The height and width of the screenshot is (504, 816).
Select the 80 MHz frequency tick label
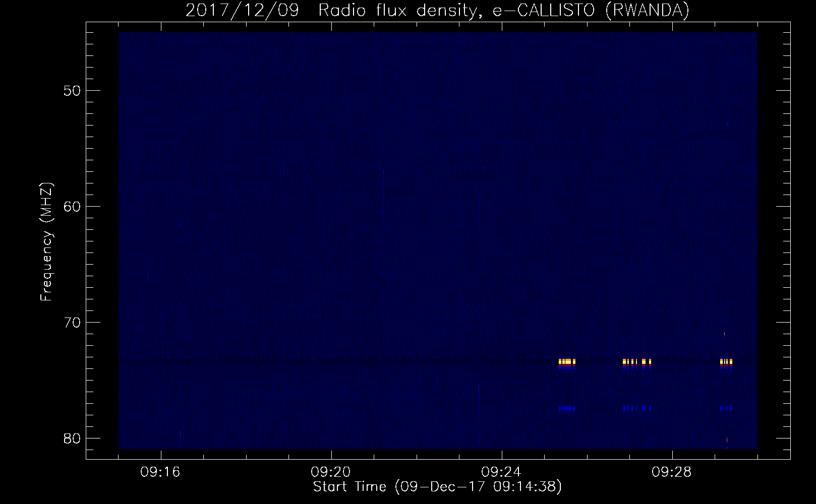click(x=72, y=438)
